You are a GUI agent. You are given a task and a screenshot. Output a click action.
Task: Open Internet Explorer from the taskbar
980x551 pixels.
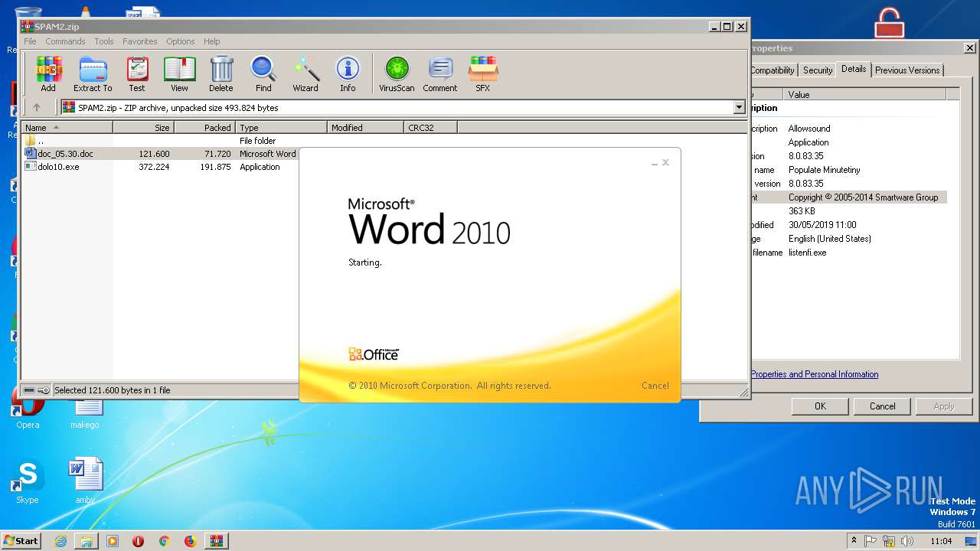pos(60,541)
